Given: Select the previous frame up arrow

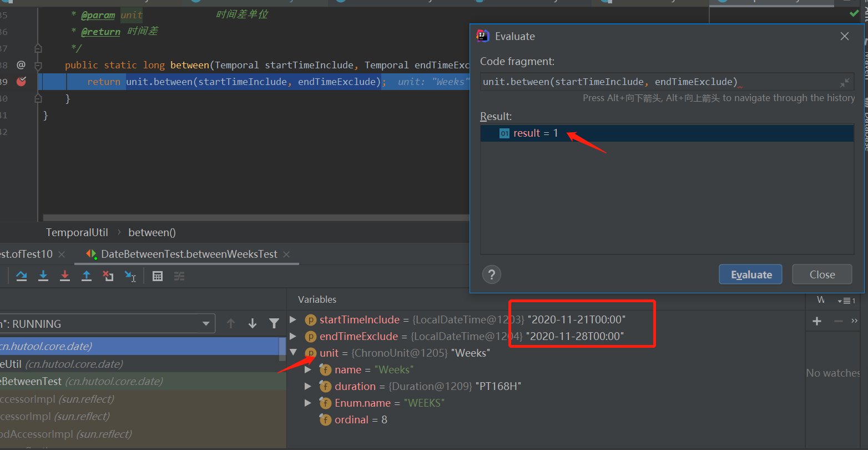Looking at the screenshot, I should (231, 323).
